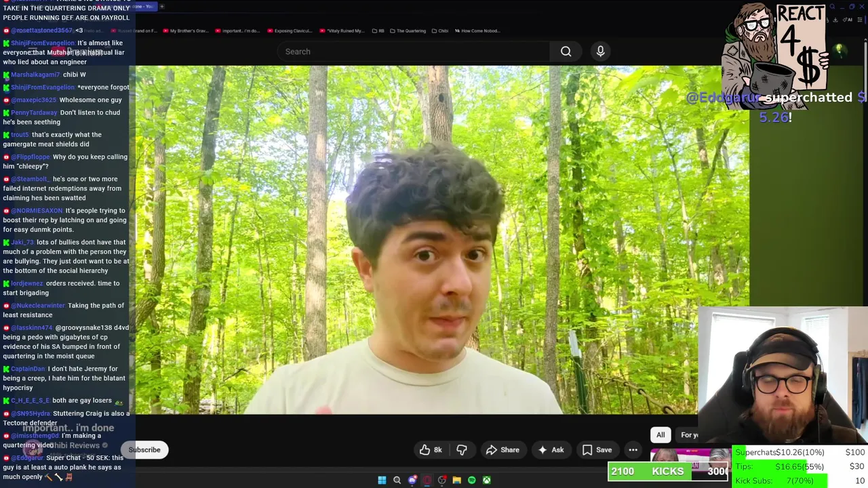Start voice search with microphone icon
Screen dimensions: 868x488
tap(600, 52)
